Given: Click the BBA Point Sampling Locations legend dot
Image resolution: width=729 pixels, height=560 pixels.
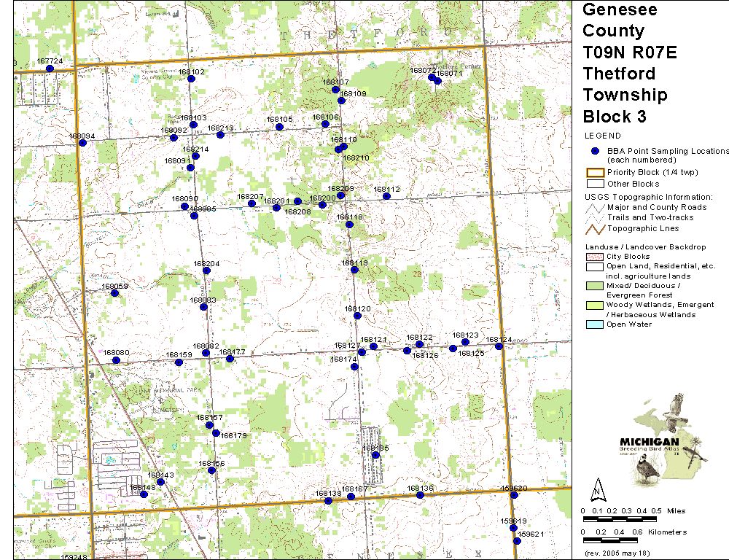Looking at the screenshot, I should [595, 151].
